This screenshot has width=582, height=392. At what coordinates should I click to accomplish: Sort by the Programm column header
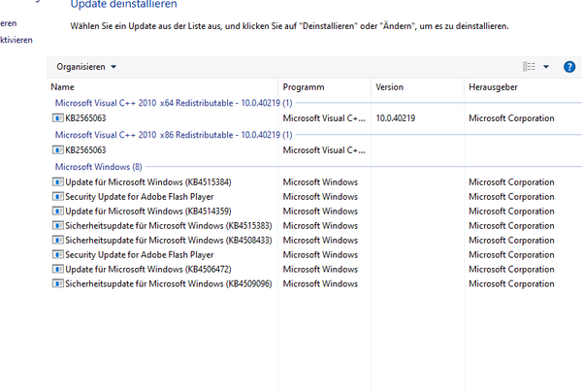[x=304, y=87]
